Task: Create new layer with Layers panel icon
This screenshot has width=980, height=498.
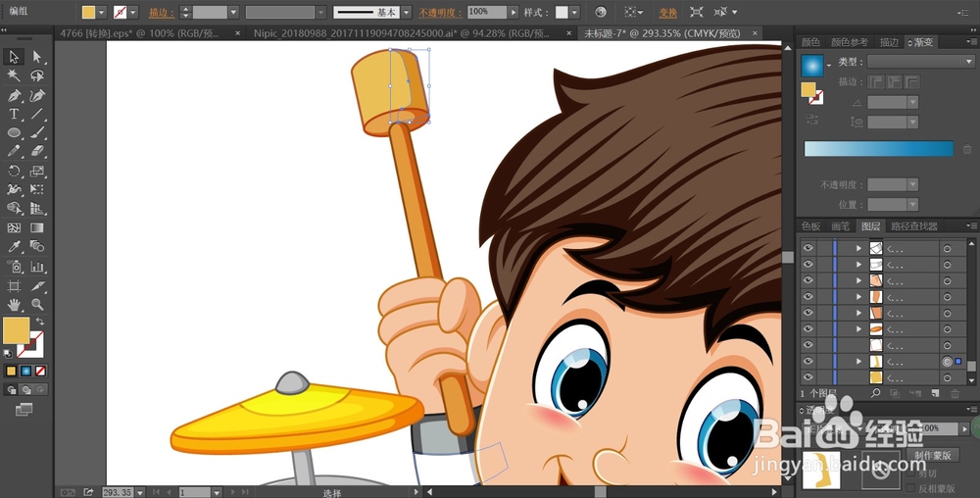Action: [935, 394]
